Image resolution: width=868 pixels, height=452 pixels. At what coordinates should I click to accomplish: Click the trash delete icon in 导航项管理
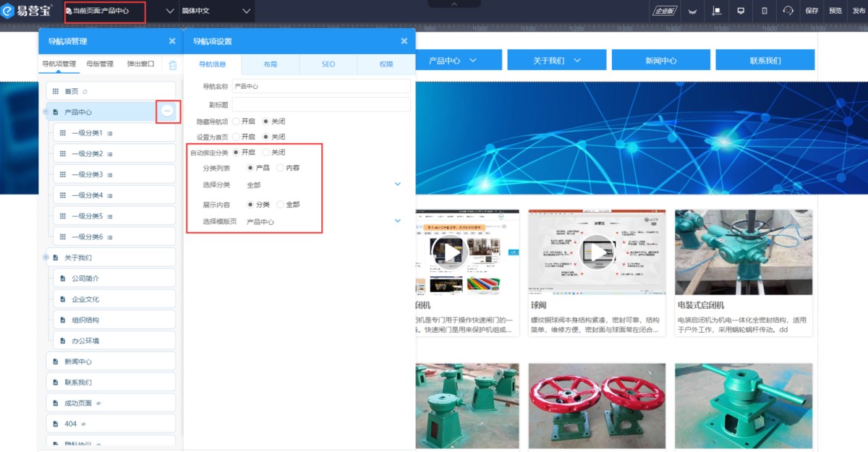(x=172, y=65)
